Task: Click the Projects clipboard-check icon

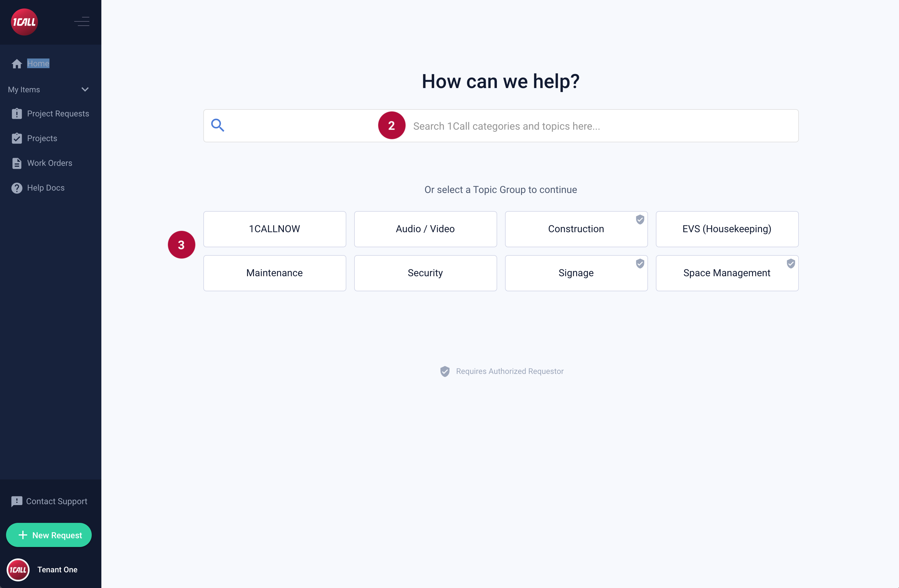Action: coord(17,139)
